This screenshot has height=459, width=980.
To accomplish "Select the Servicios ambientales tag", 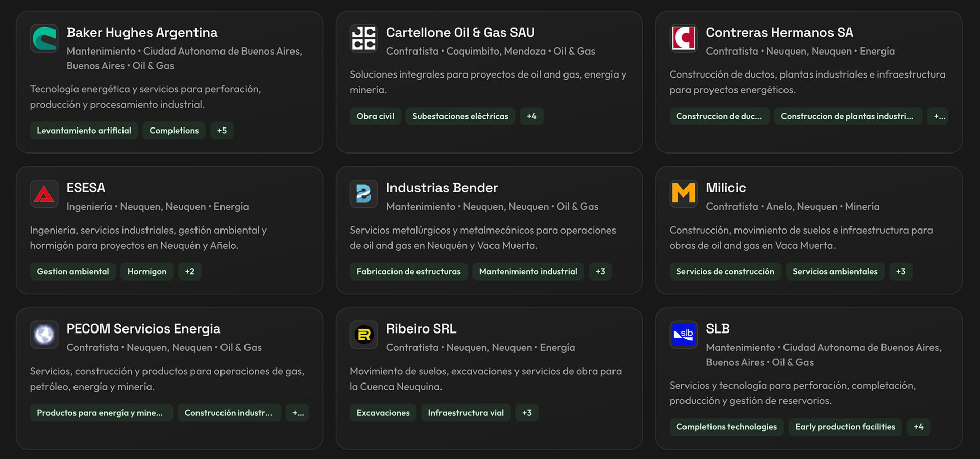I will click(x=835, y=272).
